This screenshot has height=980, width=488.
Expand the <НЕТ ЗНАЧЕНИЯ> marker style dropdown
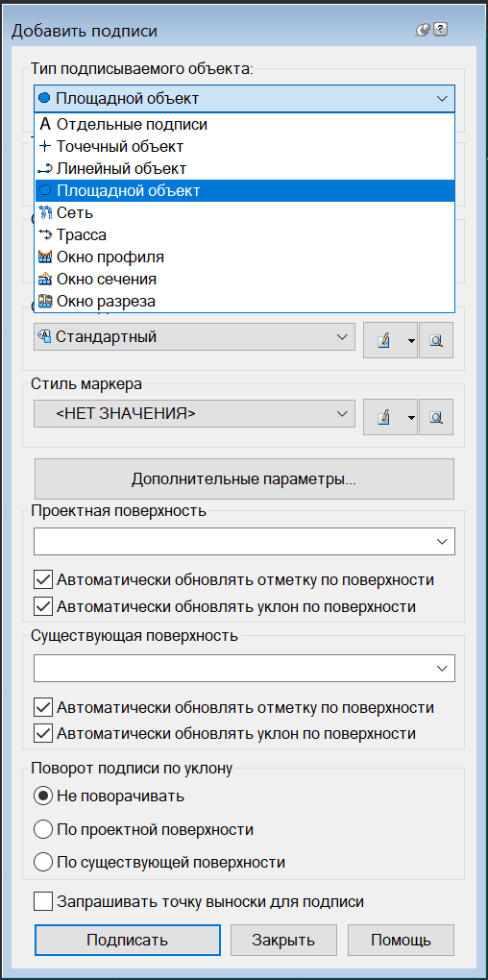point(342,414)
